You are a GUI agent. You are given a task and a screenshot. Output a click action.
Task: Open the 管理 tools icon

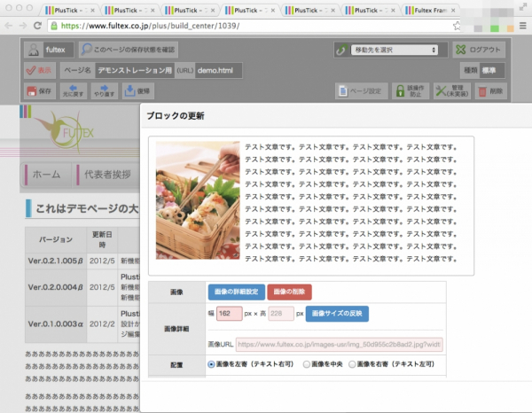click(451, 90)
